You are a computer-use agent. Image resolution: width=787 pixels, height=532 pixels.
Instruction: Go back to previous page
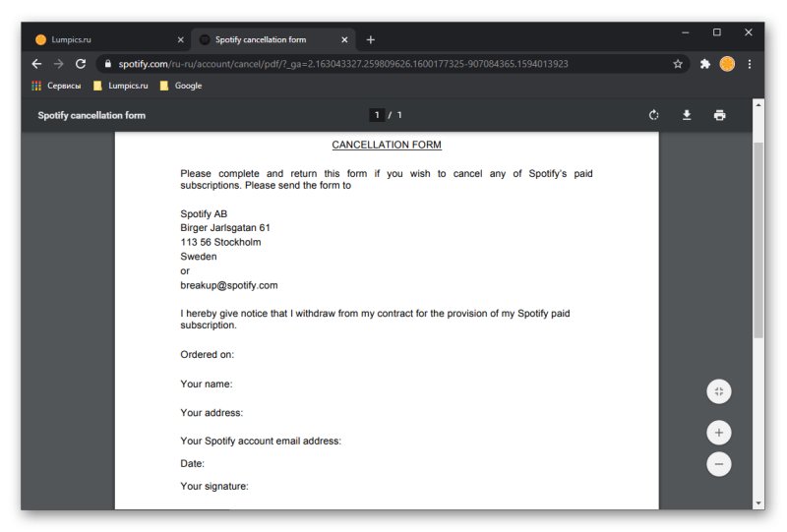(x=36, y=64)
